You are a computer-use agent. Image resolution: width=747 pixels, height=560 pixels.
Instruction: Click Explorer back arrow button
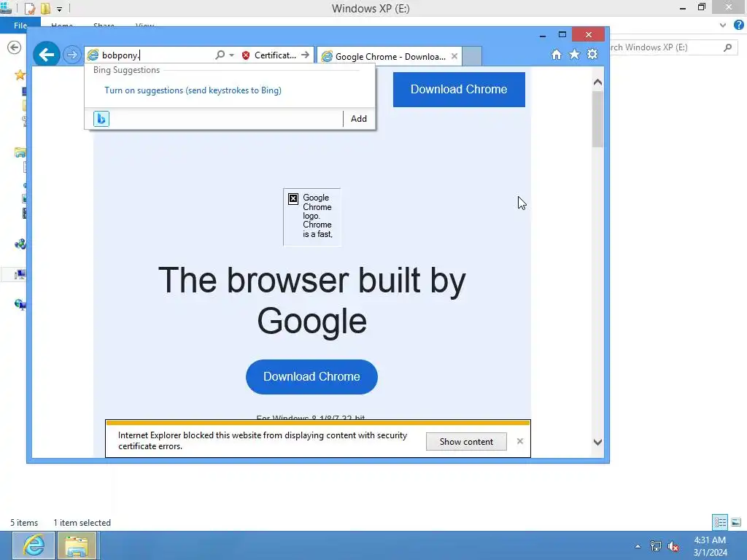point(15,47)
